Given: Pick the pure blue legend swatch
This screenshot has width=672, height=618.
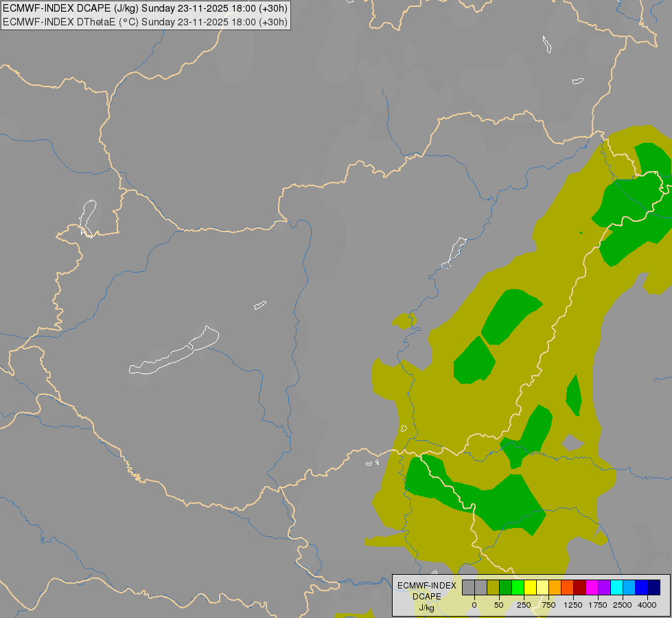Looking at the screenshot, I should [642, 587].
